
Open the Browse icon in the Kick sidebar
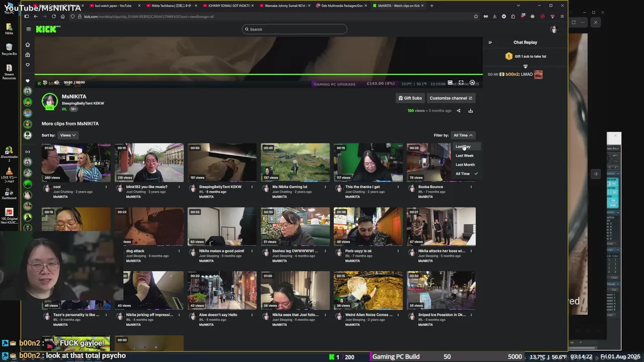pyautogui.click(x=28, y=55)
